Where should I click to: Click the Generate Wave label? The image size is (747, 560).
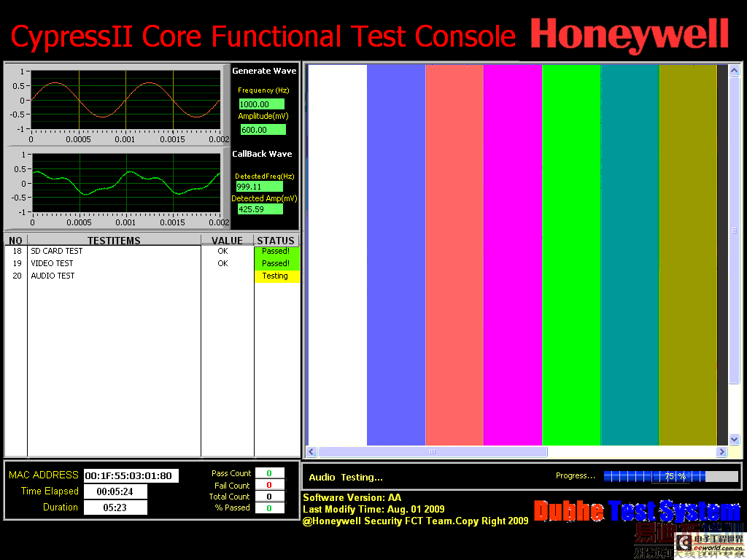[264, 71]
